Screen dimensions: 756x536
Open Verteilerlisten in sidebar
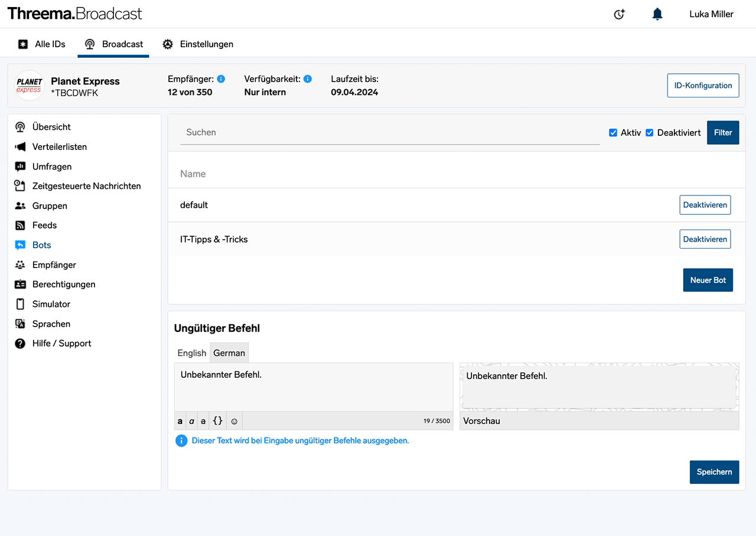click(x=60, y=146)
